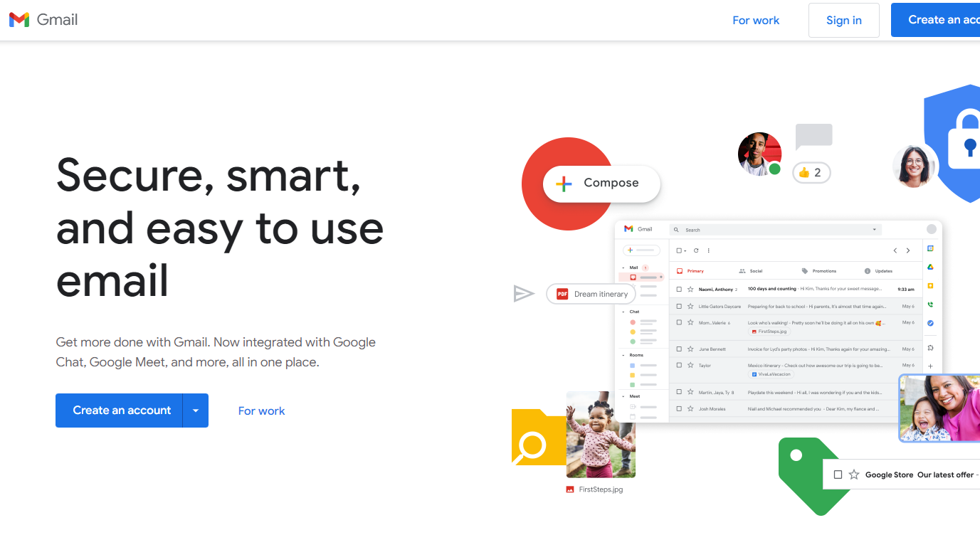This screenshot has width=980, height=535.
Task: Tick the checkbox for Little Gators Daycare
Action: [679, 306]
